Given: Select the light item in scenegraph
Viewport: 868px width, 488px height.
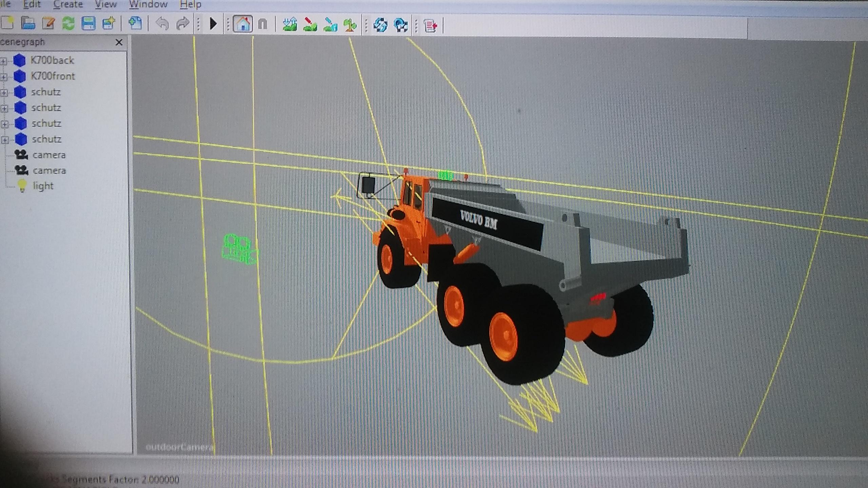Looking at the screenshot, I should [x=43, y=186].
